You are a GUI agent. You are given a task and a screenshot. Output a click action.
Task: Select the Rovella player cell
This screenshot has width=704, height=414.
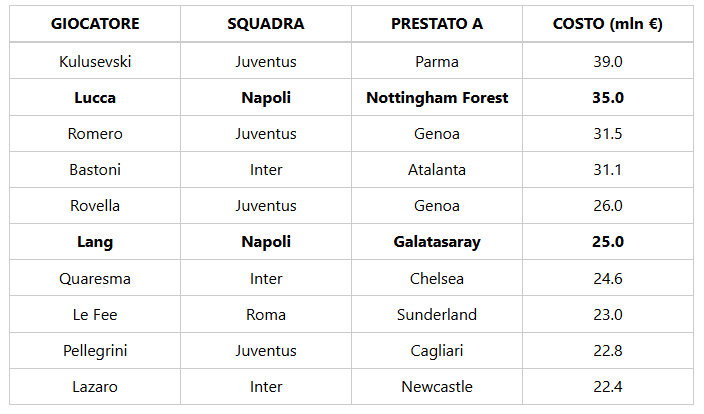click(x=95, y=206)
